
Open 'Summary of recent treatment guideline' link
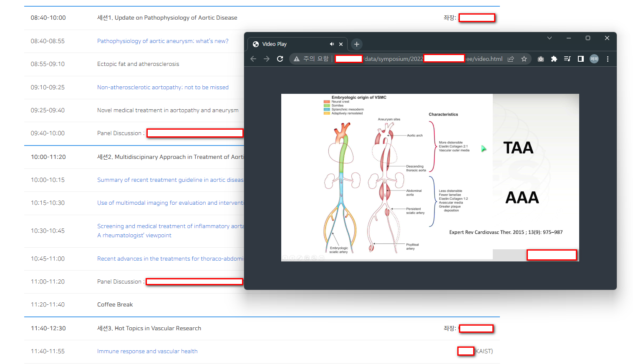point(170,180)
